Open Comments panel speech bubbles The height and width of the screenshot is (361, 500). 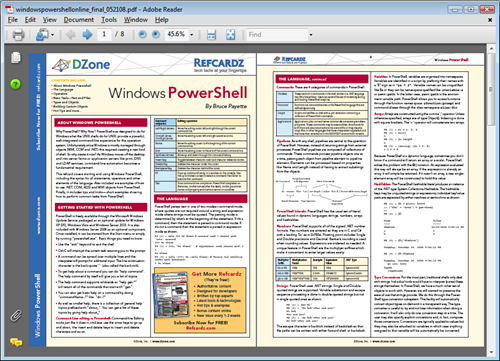tap(16, 342)
